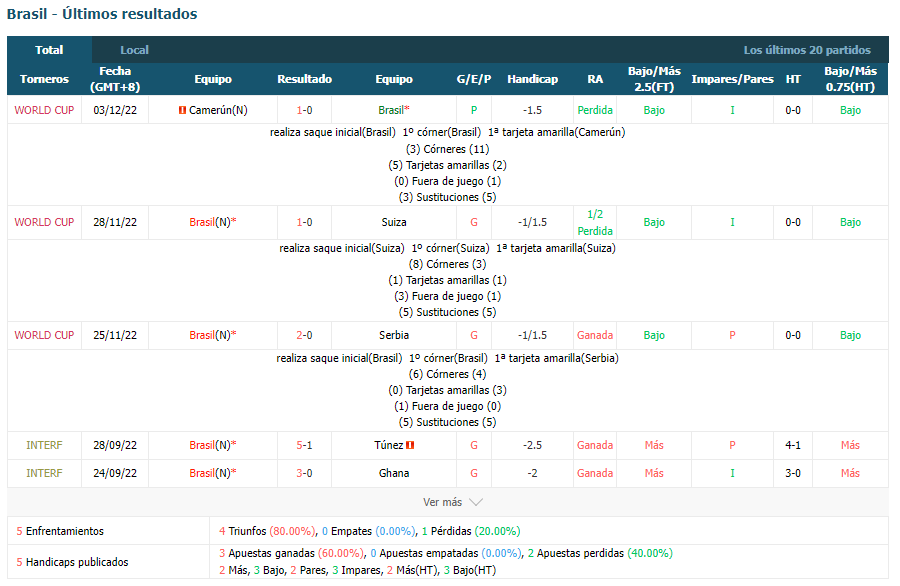Click (3) Córneres (11) stat line
900x586 pixels.
click(x=448, y=149)
